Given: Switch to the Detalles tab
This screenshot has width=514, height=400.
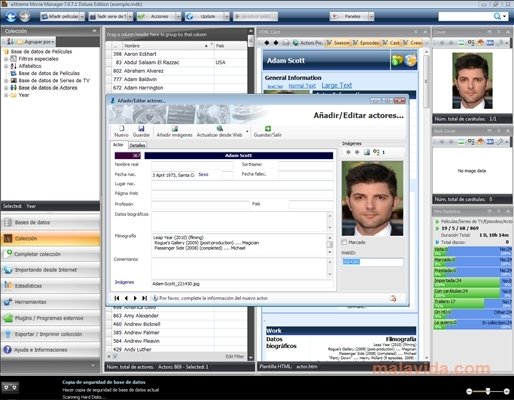Looking at the screenshot, I should pos(137,145).
